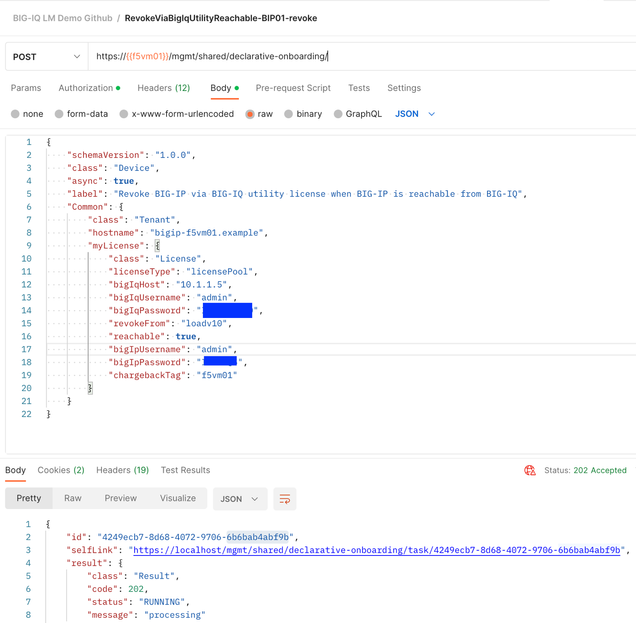This screenshot has width=636, height=623.
Task: Choose the form-data body option
Action: (59, 114)
